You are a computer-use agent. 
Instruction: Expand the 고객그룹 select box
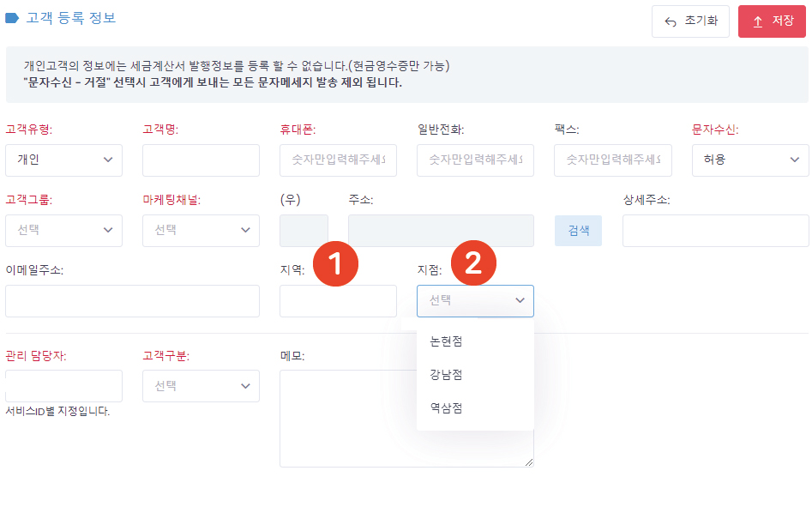tap(63, 231)
